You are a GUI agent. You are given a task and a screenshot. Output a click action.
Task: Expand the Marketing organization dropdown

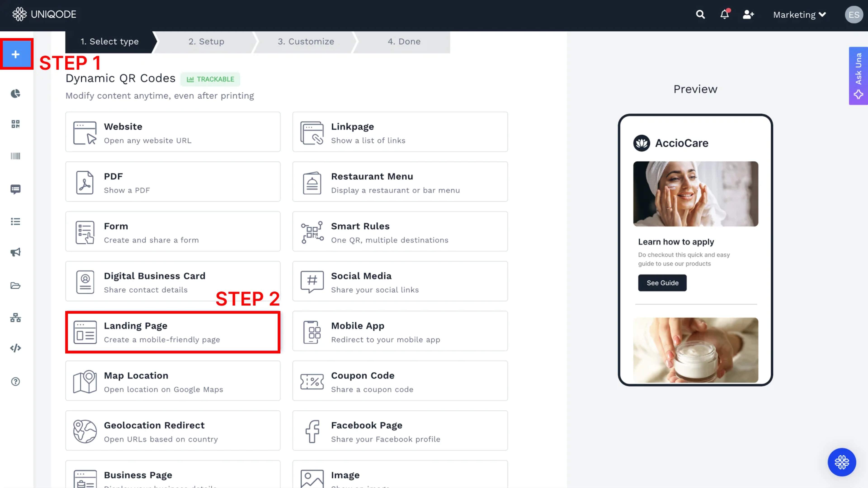click(799, 15)
